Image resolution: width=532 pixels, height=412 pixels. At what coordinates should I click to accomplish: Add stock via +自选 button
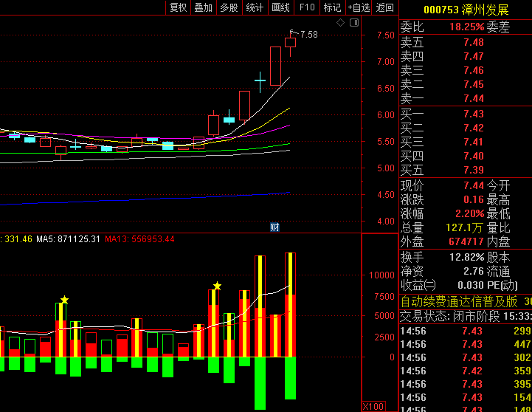[359, 7]
